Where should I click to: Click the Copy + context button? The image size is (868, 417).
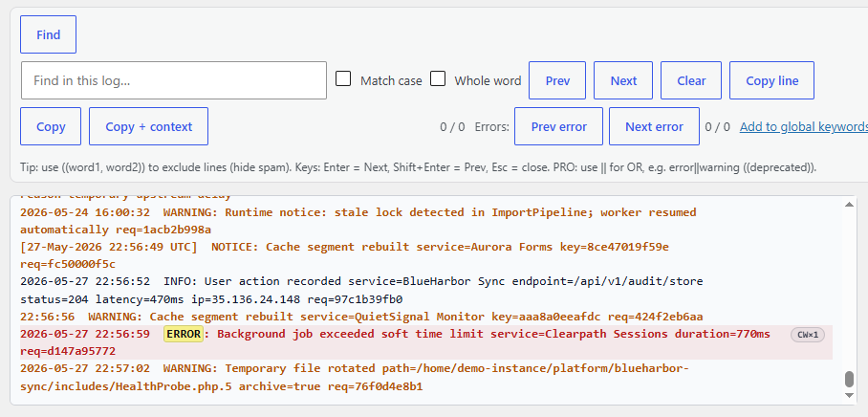pos(148,126)
